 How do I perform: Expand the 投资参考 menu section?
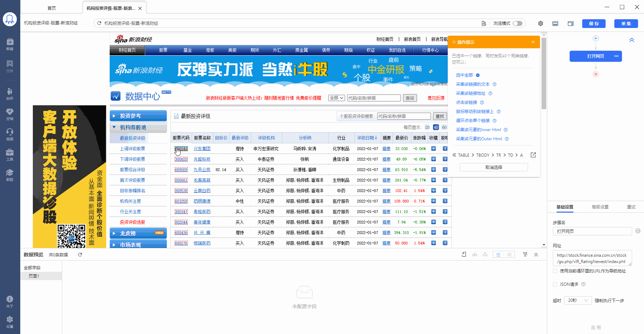[138, 116]
